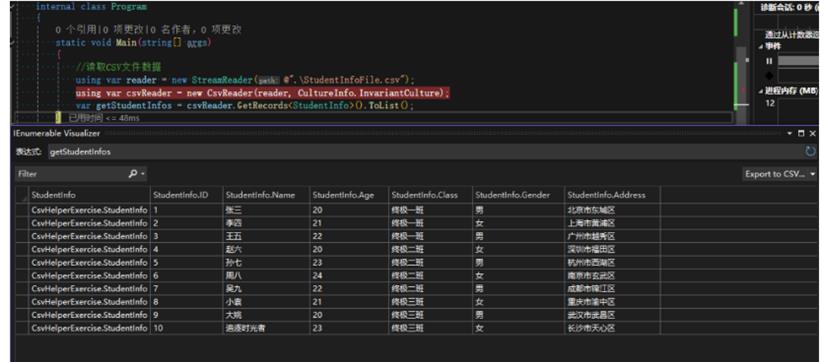Click the pause icon in diagnostics events
The image size is (820, 362).
[769, 61]
